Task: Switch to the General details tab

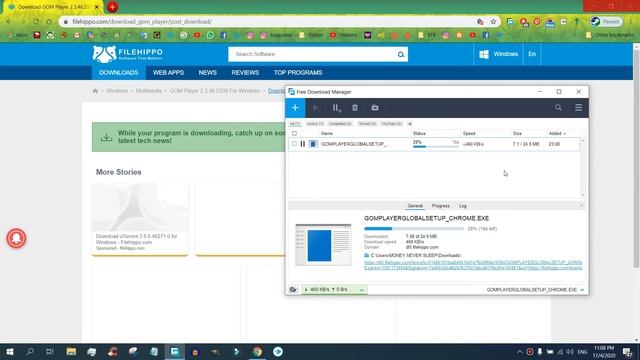Action: 415,206
